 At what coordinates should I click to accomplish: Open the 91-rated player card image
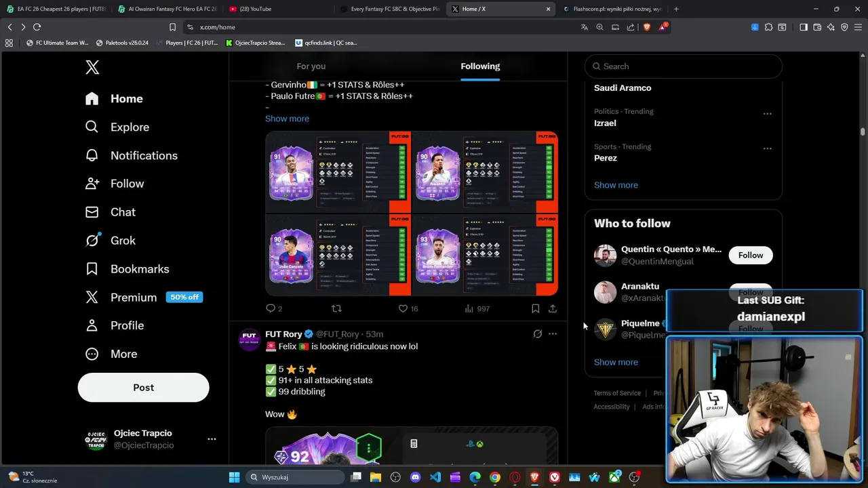(x=338, y=172)
